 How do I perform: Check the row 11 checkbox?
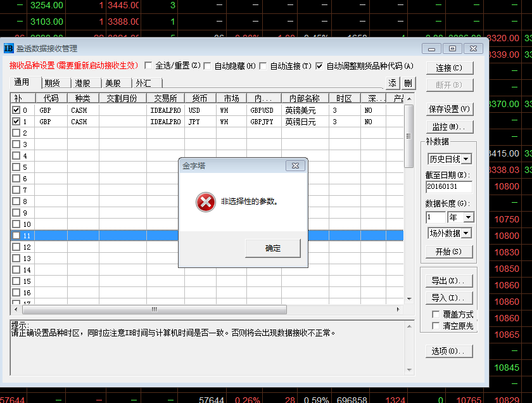[16, 235]
